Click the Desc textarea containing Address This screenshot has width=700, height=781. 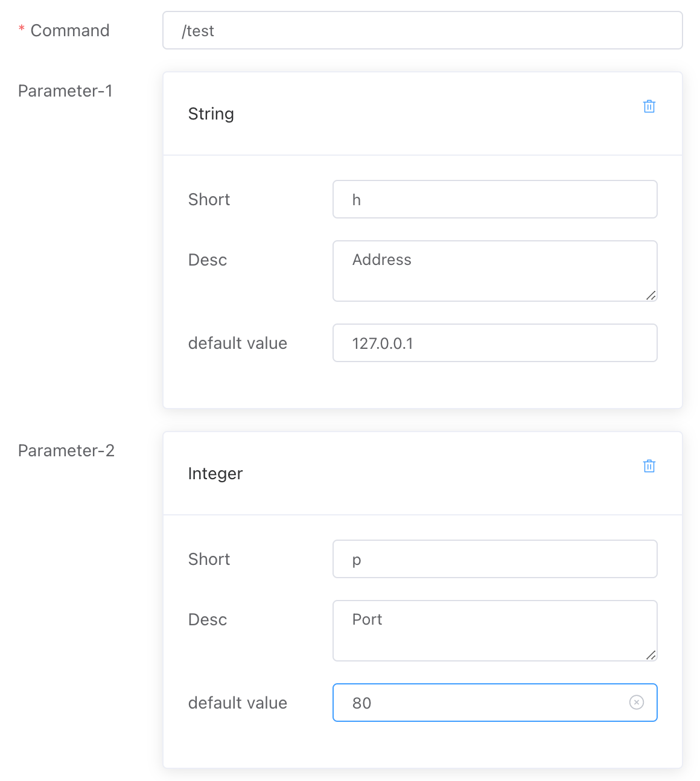click(495, 270)
